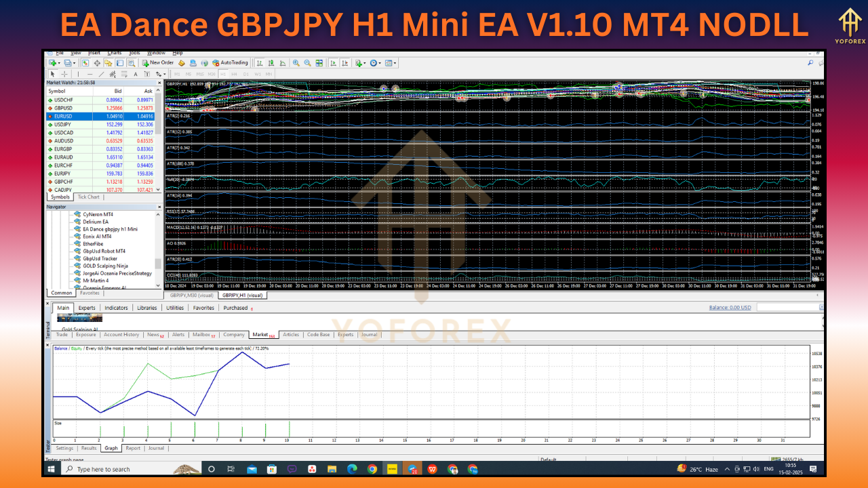
Task: Select the Fibonacci retracement drawing tool
Action: 123,75
